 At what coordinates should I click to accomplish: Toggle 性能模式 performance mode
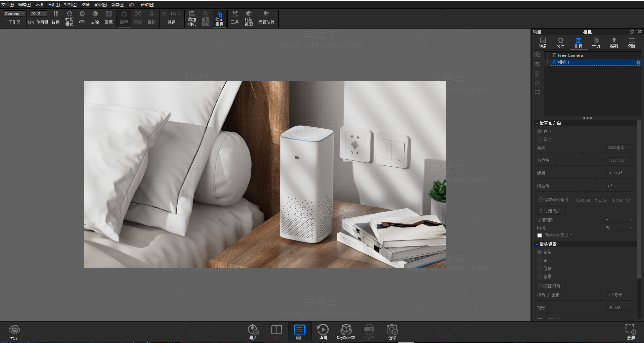pyautogui.click(x=69, y=18)
